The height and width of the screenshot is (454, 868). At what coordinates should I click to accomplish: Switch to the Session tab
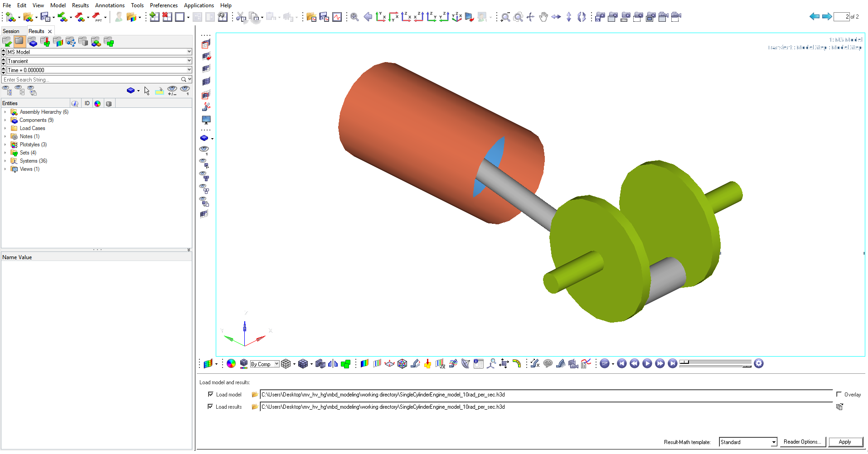click(x=11, y=31)
